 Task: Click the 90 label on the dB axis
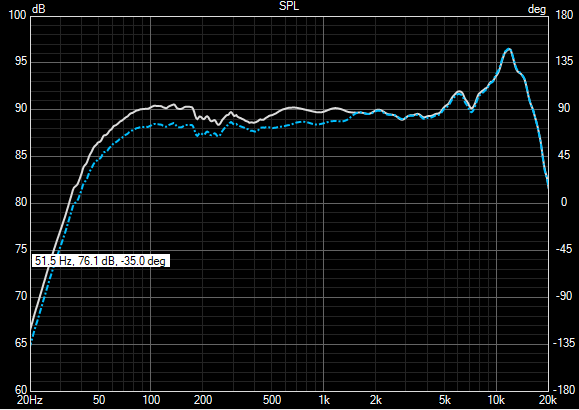point(21,108)
